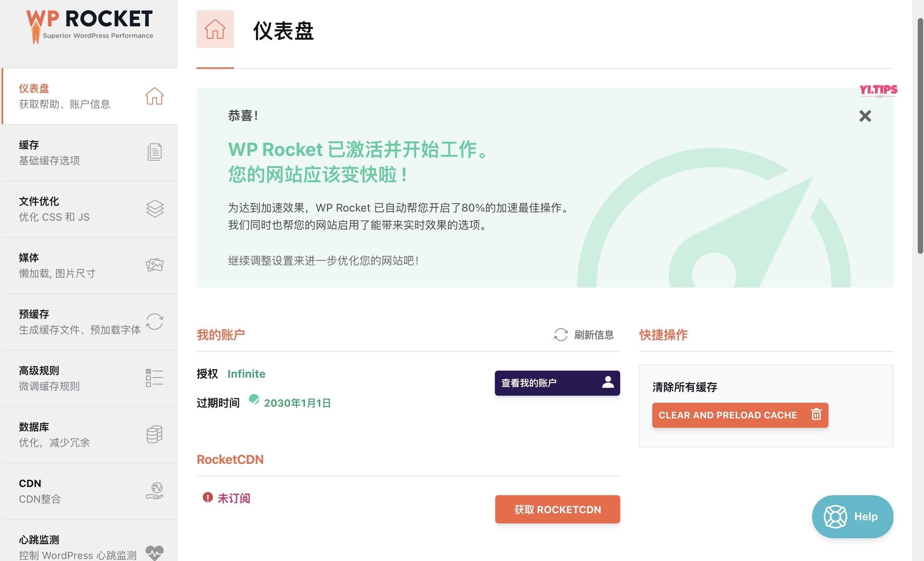Click the database stack icon beside 数据库
This screenshot has height=561, width=924.
point(155,434)
